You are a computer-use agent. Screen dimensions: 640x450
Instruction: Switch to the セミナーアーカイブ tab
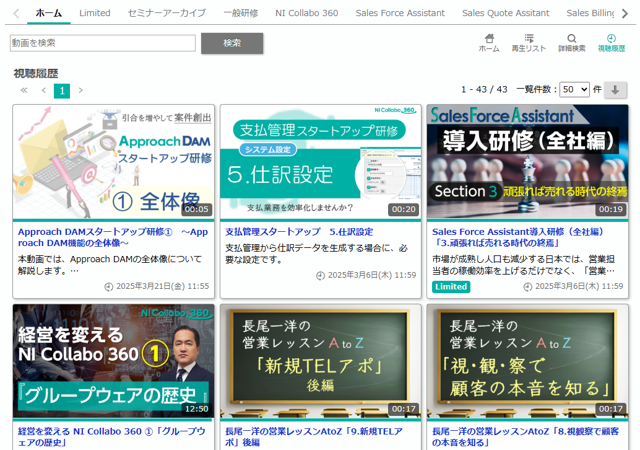pos(167,13)
